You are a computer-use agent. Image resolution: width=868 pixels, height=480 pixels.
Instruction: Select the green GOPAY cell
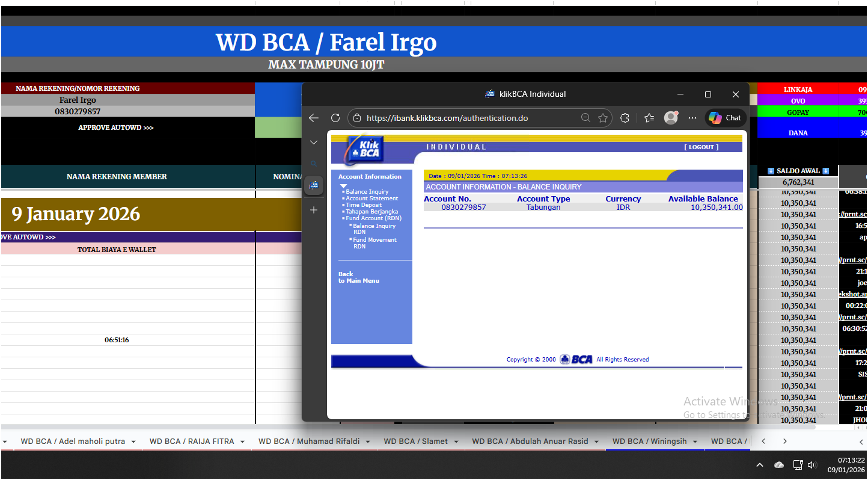[798, 112]
